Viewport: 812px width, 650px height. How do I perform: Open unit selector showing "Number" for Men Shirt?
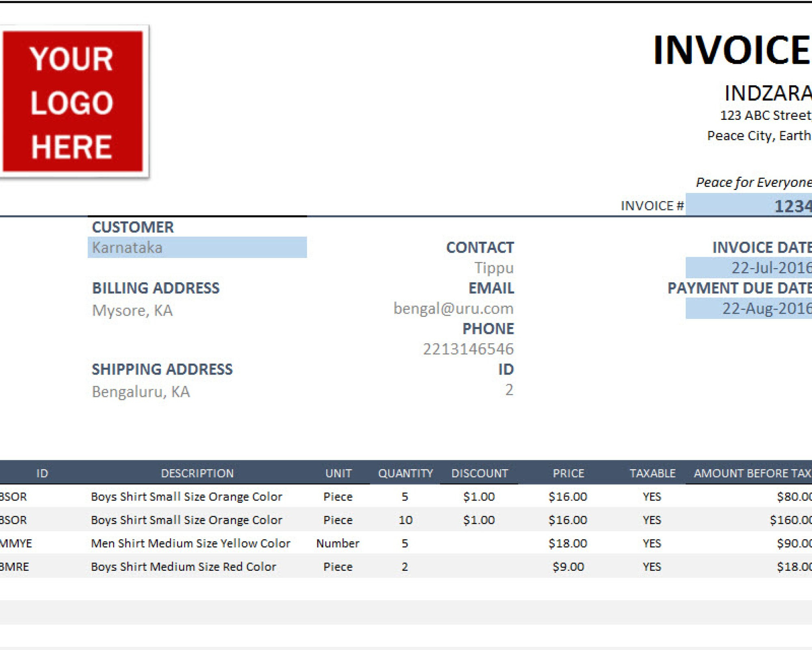click(x=339, y=543)
